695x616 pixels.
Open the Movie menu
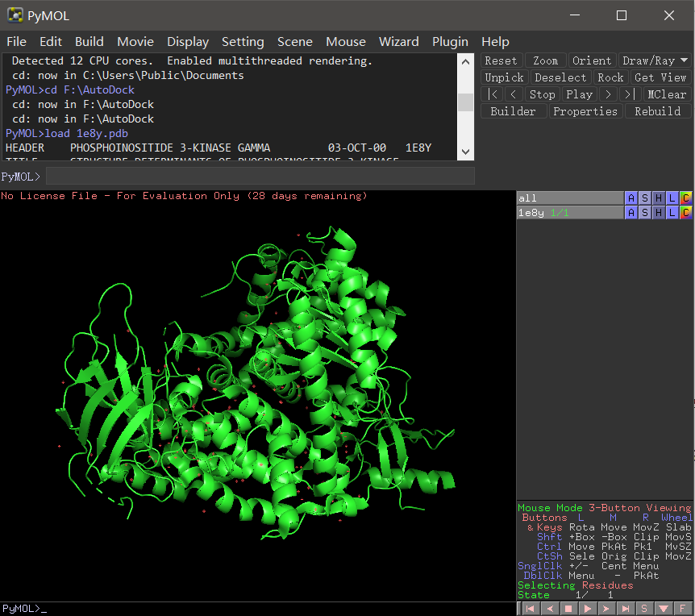(x=135, y=42)
